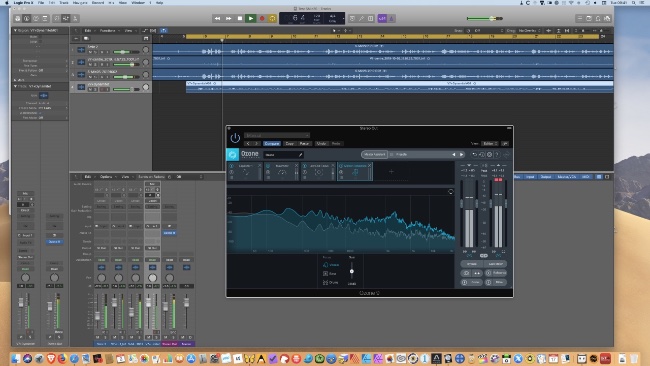Image resolution: width=650 pixels, height=366 pixels.
Task: Toggle the Ozone input-output gain link icon
Action: [483, 256]
